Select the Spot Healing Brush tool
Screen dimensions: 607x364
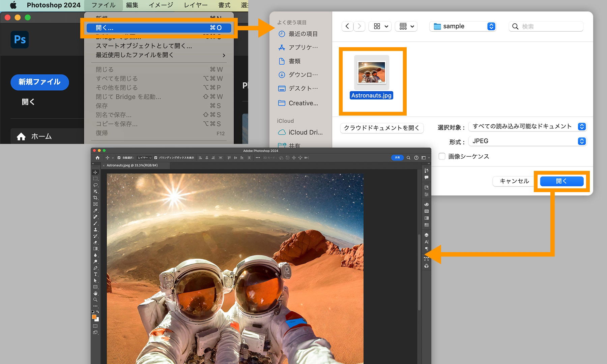tap(95, 217)
